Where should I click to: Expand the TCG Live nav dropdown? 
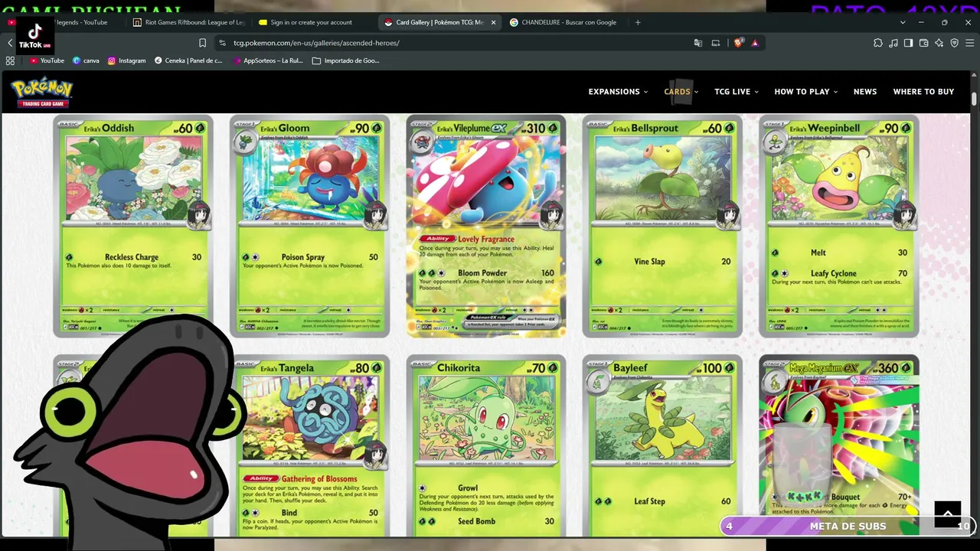737,92
